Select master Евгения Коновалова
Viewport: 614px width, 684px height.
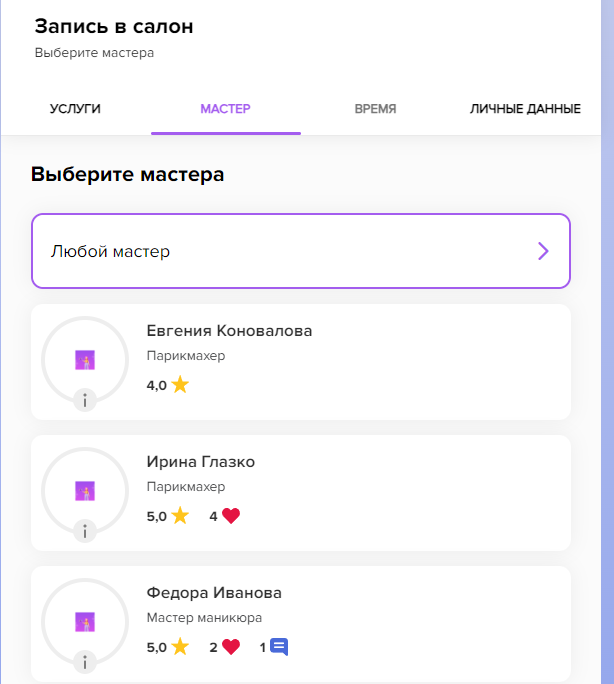[x=229, y=331]
